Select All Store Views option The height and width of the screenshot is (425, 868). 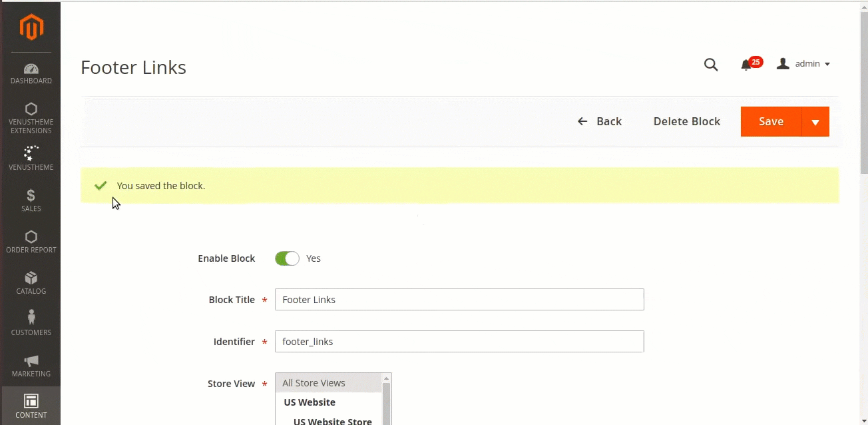click(329, 383)
